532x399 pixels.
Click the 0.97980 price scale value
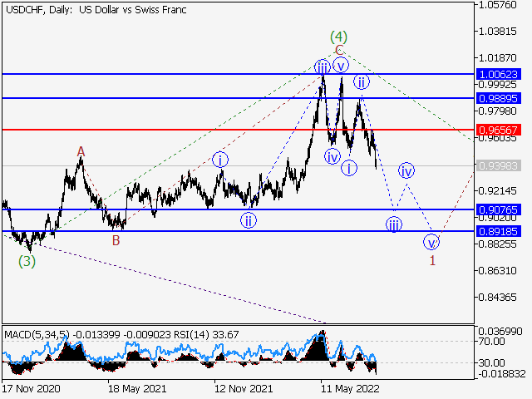tap(497, 111)
